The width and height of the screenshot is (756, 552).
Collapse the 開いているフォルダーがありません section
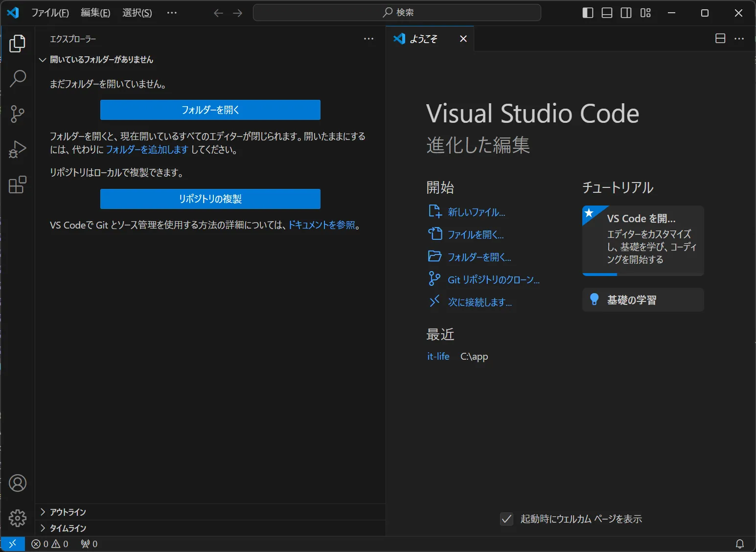click(x=210, y=60)
